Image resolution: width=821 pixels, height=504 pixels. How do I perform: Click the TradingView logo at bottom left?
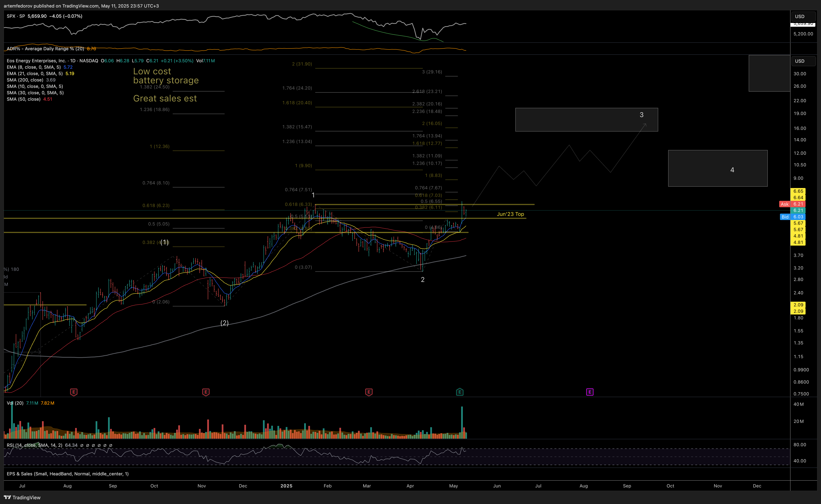click(22, 497)
